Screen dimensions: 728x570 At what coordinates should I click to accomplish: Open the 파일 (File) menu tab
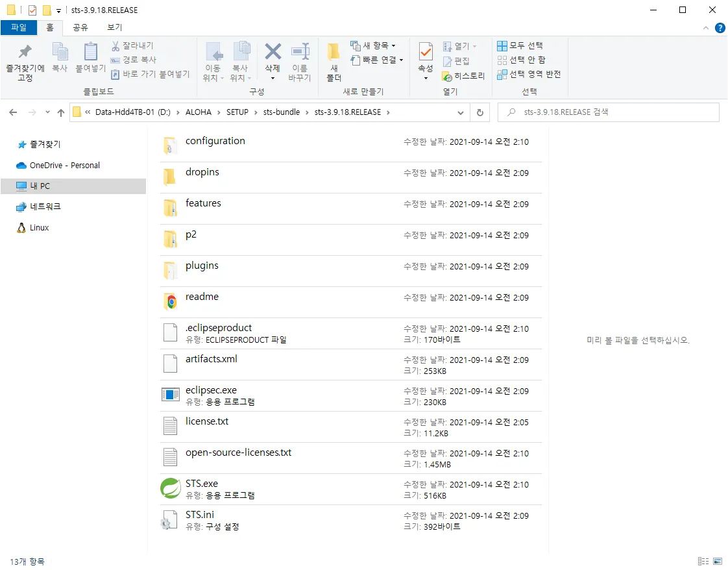[19, 27]
